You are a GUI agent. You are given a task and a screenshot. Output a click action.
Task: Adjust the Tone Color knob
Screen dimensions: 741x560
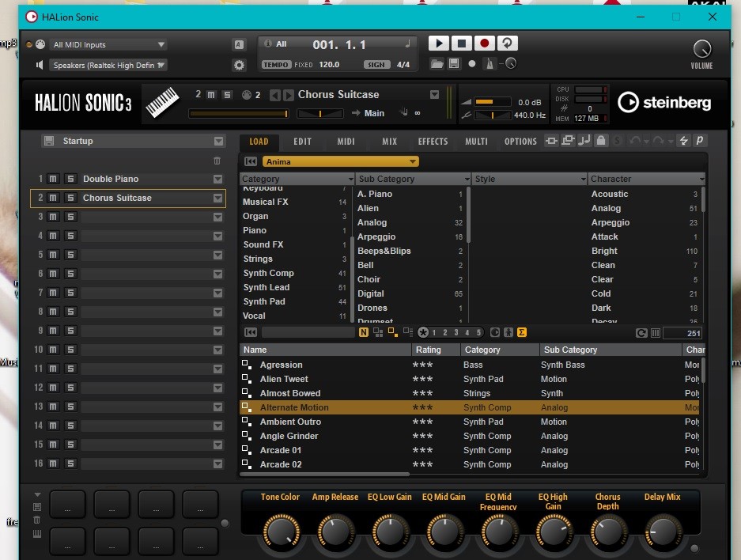(x=282, y=532)
